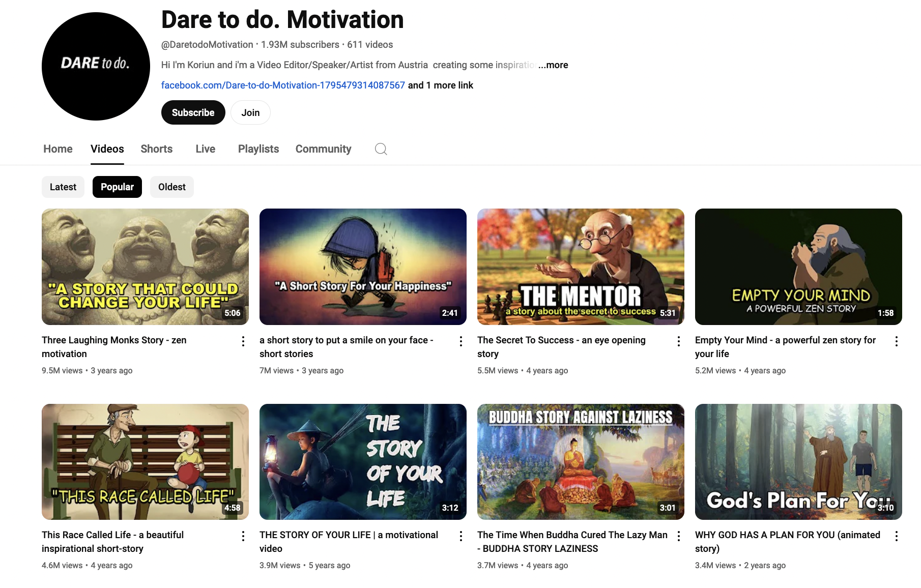The image size is (921, 588).
Task: Switch to the Home tab
Action: 58,149
